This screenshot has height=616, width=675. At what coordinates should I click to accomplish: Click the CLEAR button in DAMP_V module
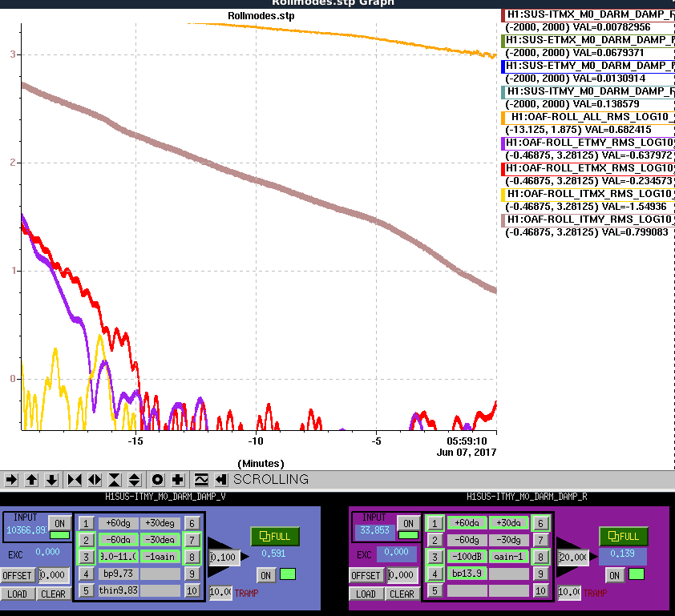(x=53, y=594)
